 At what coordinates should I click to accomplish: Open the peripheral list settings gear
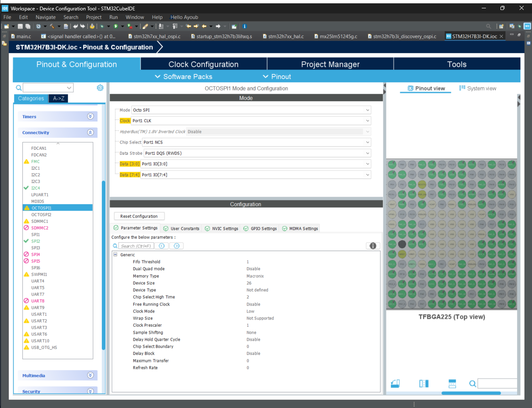[x=100, y=88]
